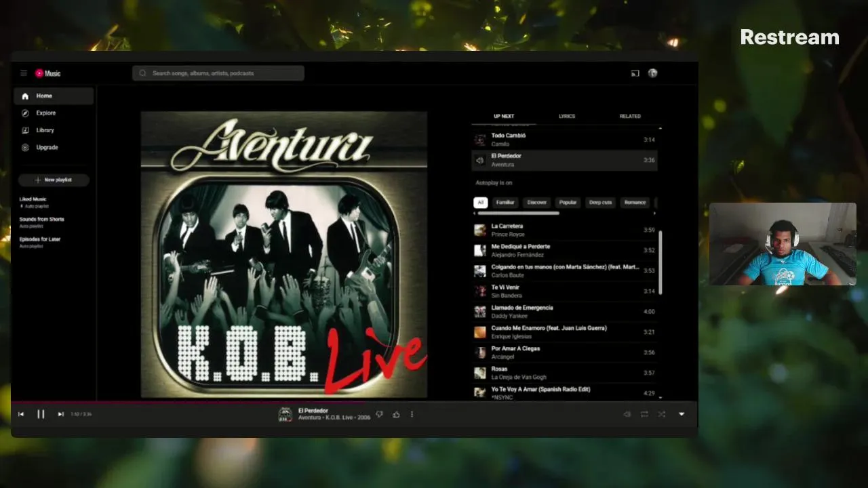This screenshot has width=868, height=488.
Task: Select the Familiar filter chip
Action: pyautogui.click(x=505, y=202)
